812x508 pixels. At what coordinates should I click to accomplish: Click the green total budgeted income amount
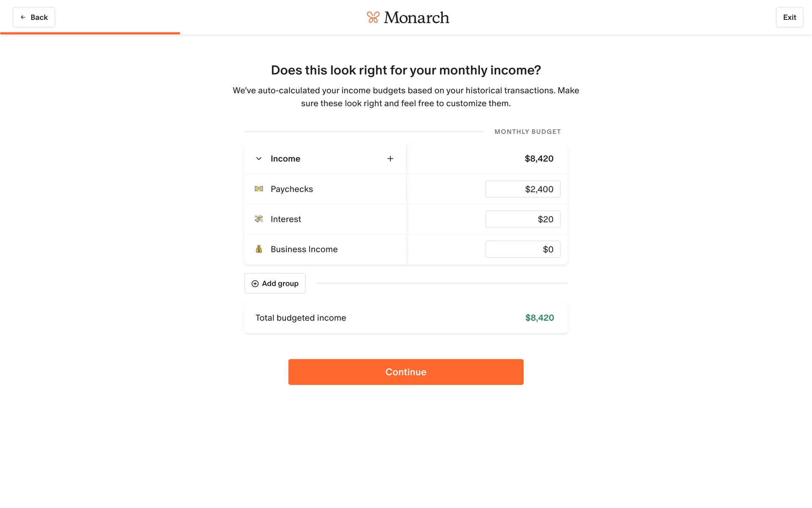[x=539, y=318]
